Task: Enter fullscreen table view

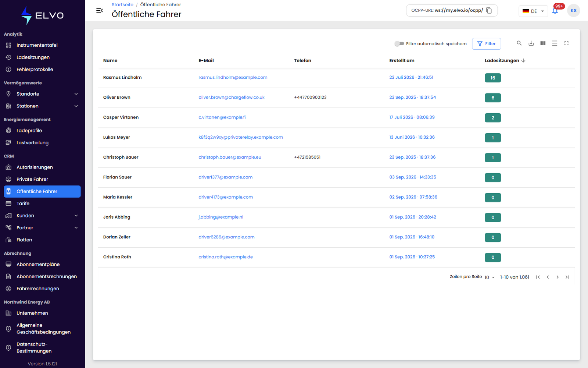Action: [566, 43]
